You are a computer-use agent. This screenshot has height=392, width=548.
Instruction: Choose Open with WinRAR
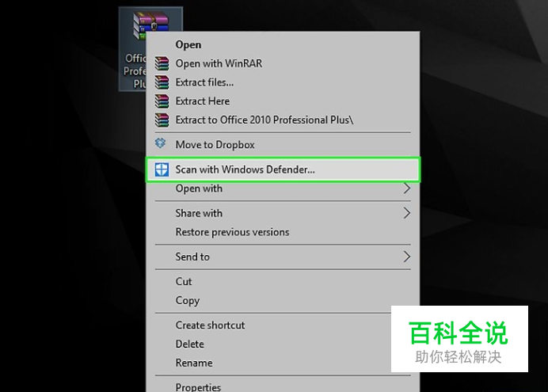pos(283,63)
